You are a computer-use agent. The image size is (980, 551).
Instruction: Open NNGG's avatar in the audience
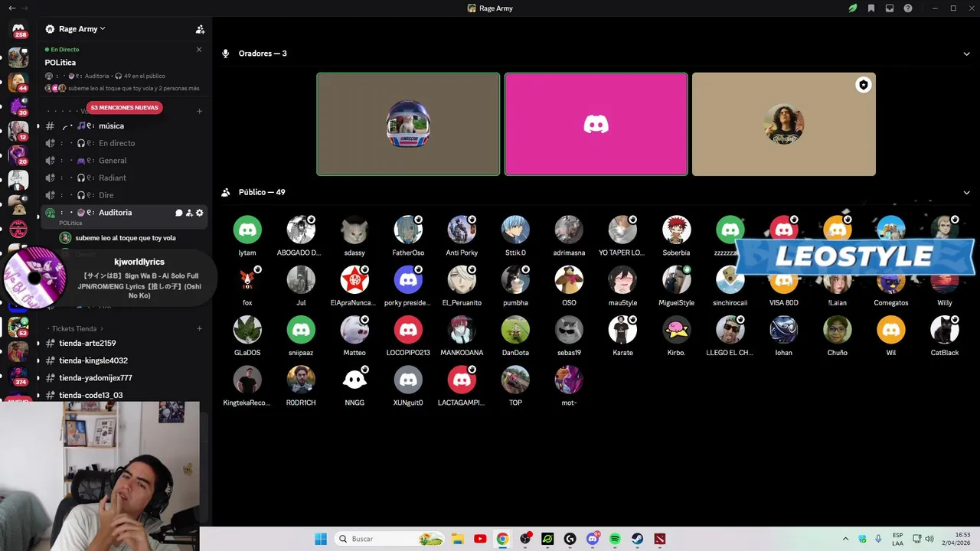(354, 380)
